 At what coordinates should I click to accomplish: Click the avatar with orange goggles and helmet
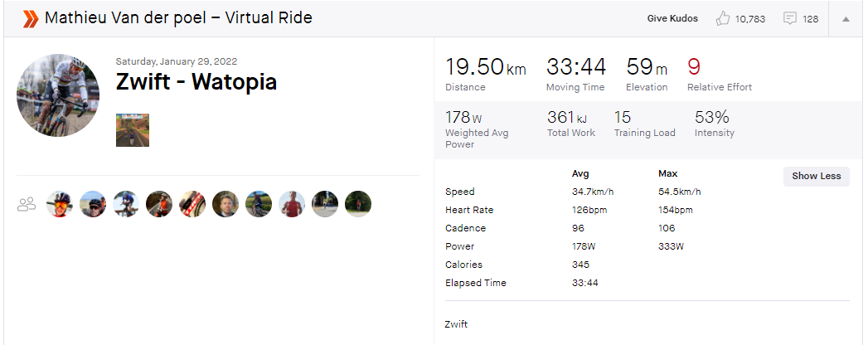(60, 204)
